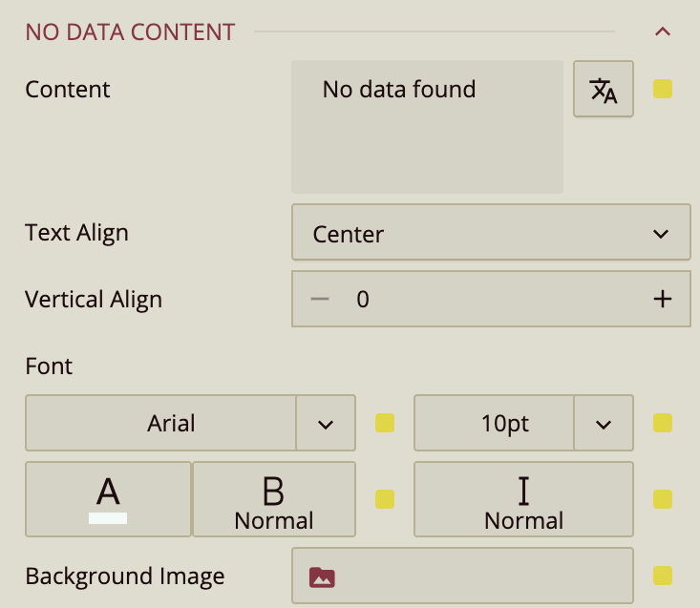Click the Content text area
Image resolution: width=700 pixels, height=608 pixels.
[x=427, y=127]
